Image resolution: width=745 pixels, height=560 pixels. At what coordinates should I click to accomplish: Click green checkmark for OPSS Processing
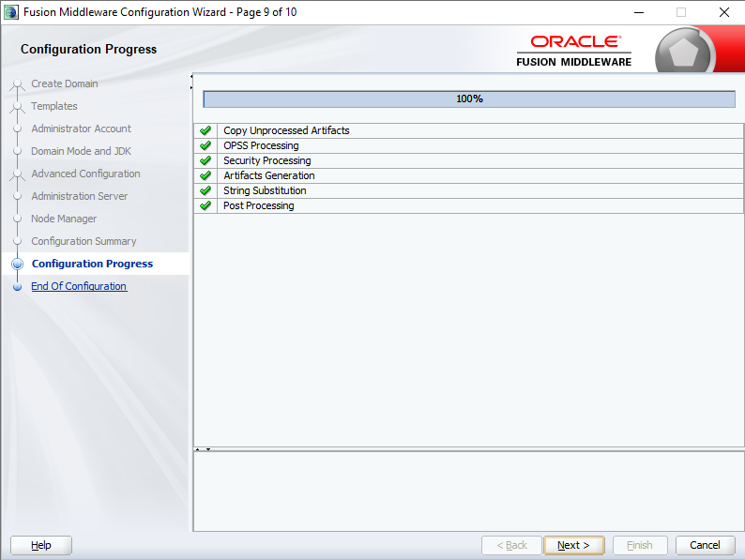205,145
